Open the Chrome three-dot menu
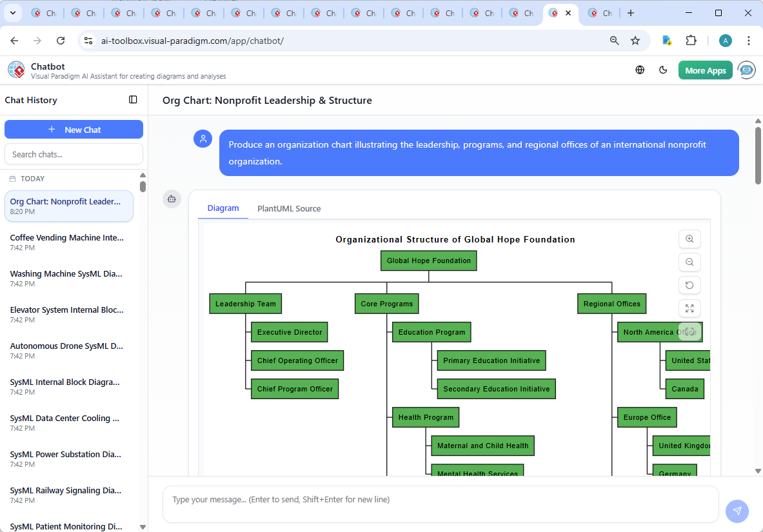Viewport: 763px width, 532px height. tap(749, 40)
